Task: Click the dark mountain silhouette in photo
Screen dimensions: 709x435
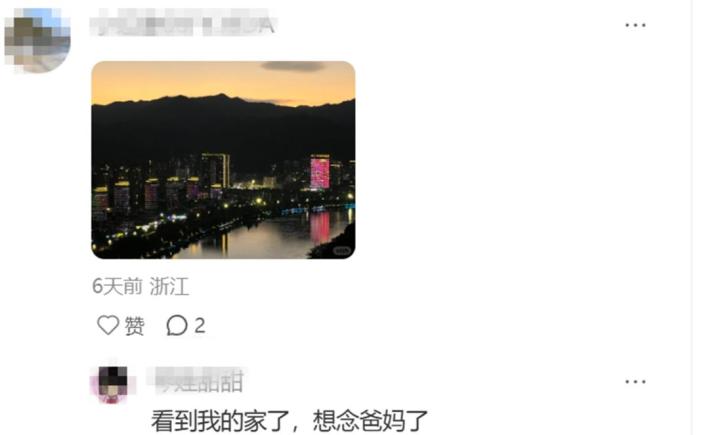Action: coord(223,129)
